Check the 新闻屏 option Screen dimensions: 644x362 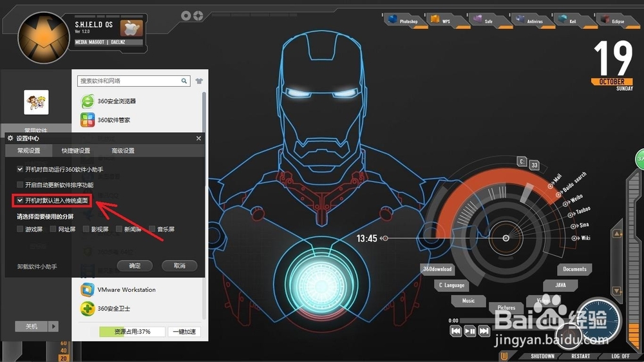point(119,229)
